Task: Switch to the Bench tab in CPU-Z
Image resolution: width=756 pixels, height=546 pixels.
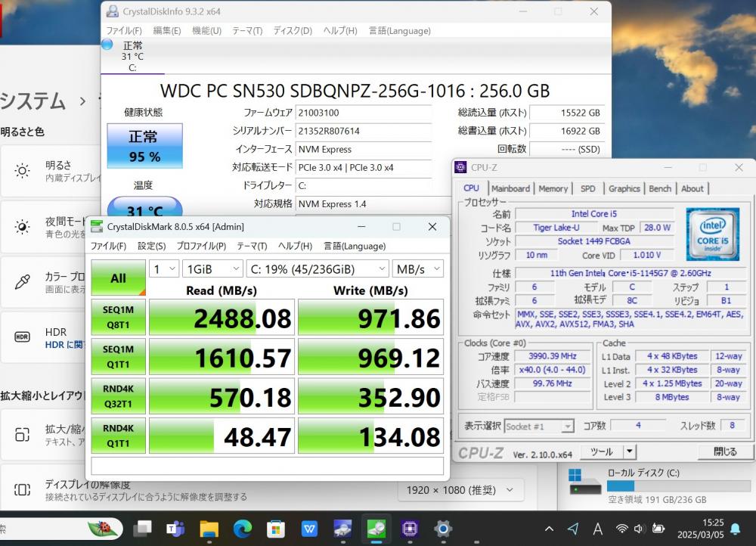Action: coord(660,188)
